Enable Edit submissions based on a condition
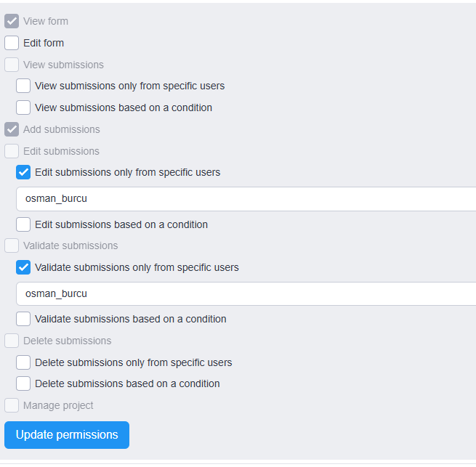The height and width of the screenshot is (467, 476). tap(23, 224)
